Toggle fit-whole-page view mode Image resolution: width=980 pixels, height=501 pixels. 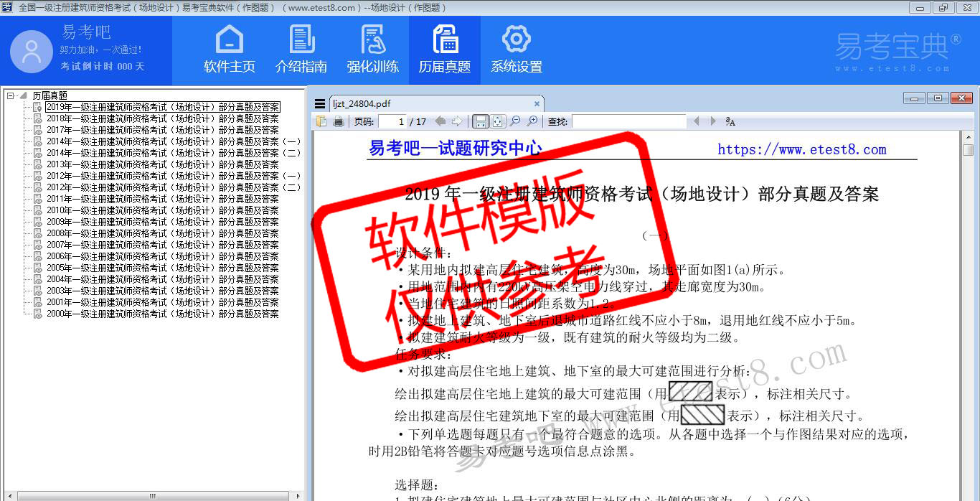497,121
